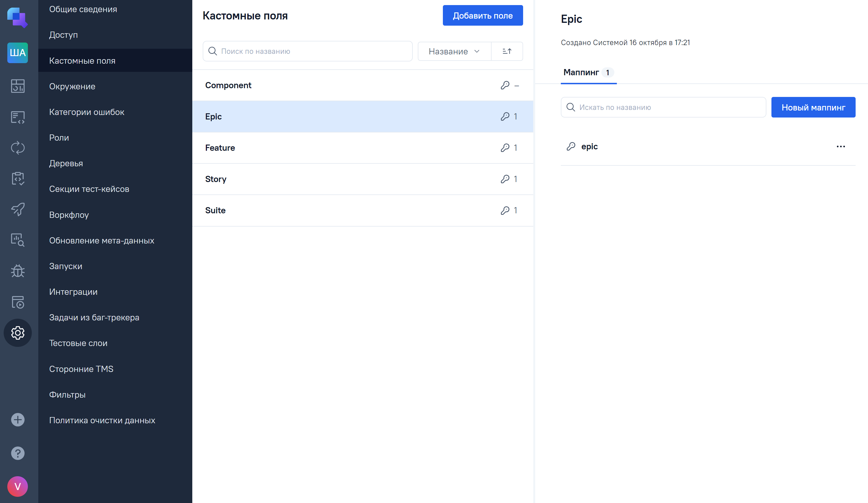Select the Feature custom field row

coord(362,148)
